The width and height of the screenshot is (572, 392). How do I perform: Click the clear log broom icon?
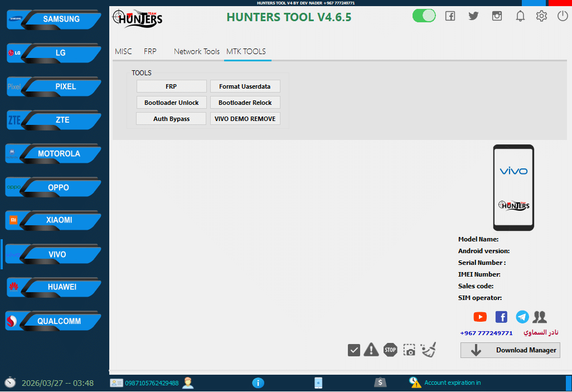[428, 350]
